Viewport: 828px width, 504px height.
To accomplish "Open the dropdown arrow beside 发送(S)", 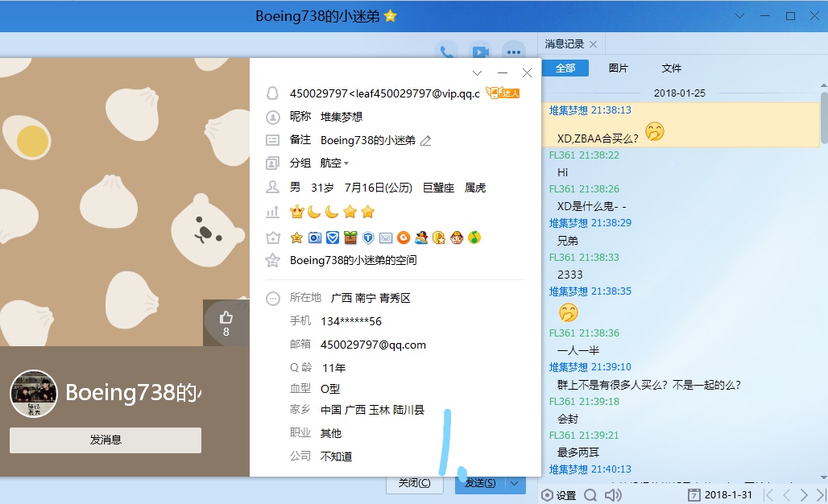I will click(514, 483).
